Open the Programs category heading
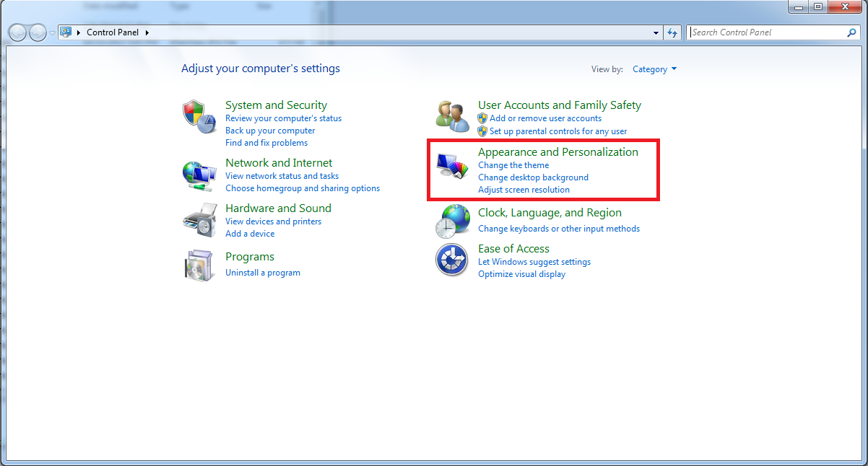This screenshot has height=466, width=868. [x=250, y=257]
